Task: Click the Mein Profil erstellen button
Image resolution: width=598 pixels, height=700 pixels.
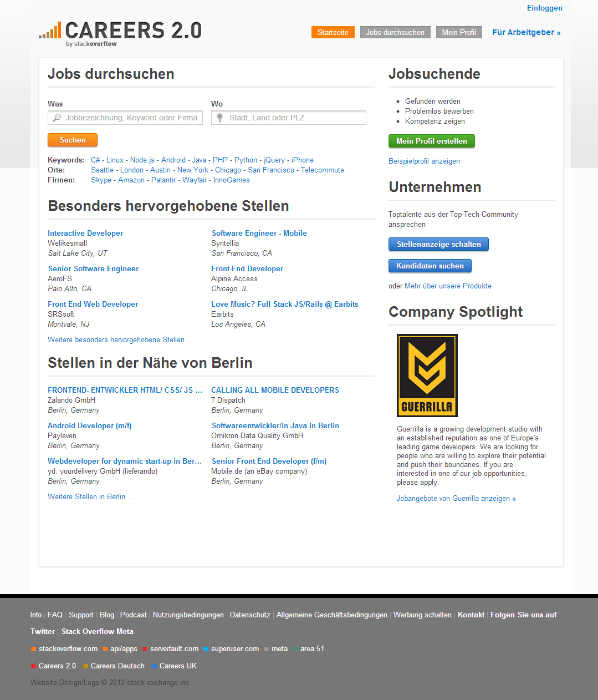Action: [432, 141]
